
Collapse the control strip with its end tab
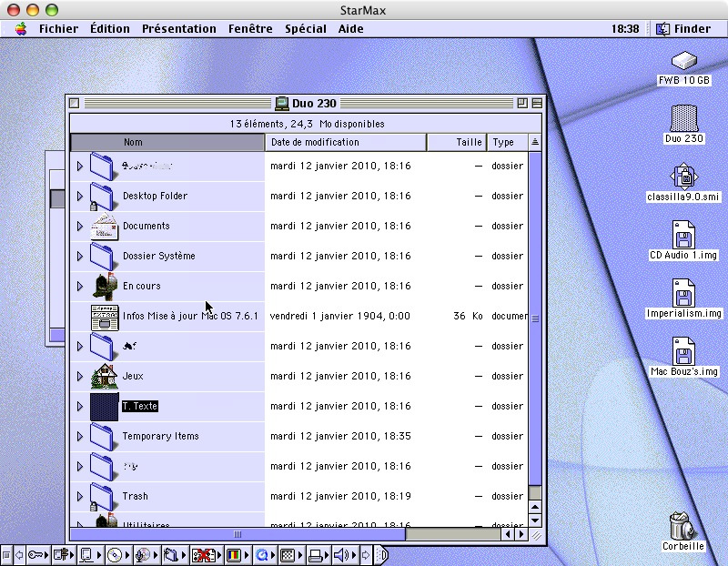[381, 555]
